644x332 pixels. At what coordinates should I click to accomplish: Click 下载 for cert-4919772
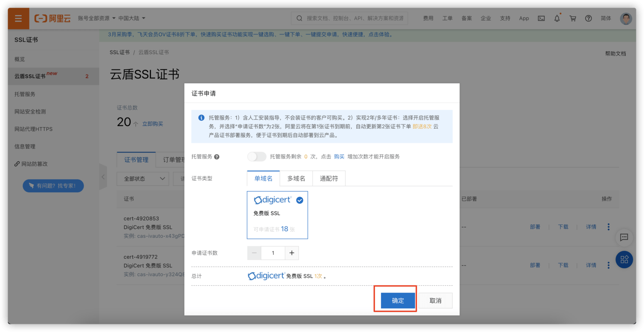pyautogui.click(x=563, y=265)
